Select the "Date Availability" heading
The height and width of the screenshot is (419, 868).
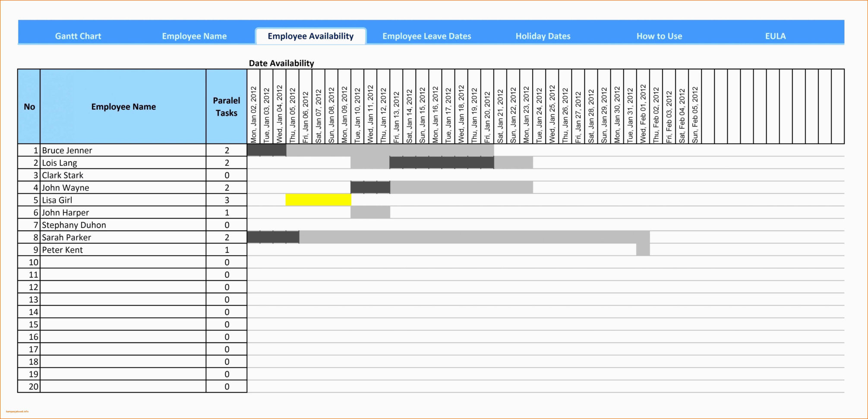[281, 63]
